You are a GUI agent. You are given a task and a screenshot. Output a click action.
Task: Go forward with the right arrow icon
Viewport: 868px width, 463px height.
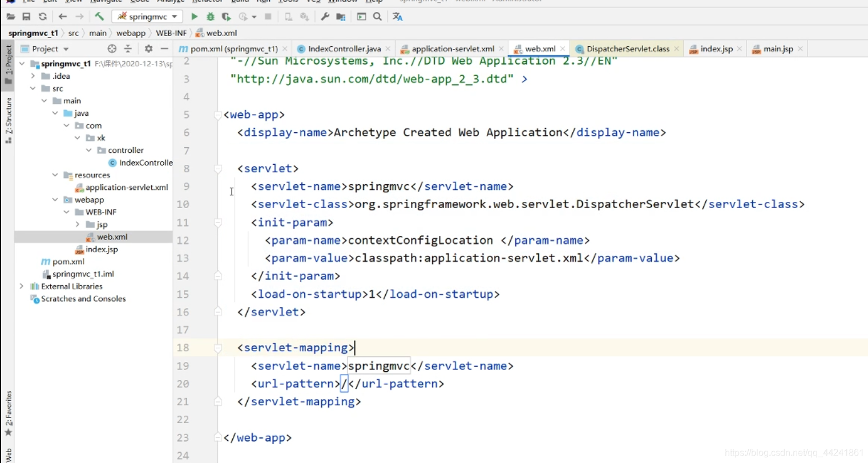click(x=79, y=17)
